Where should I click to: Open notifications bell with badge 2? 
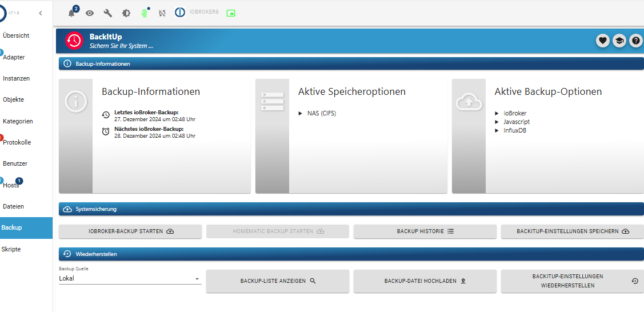point(72,13)
